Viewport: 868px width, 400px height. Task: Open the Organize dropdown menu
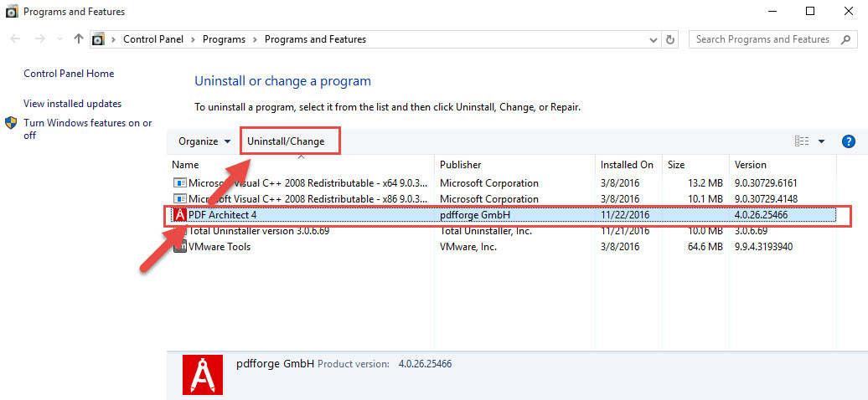204,141
